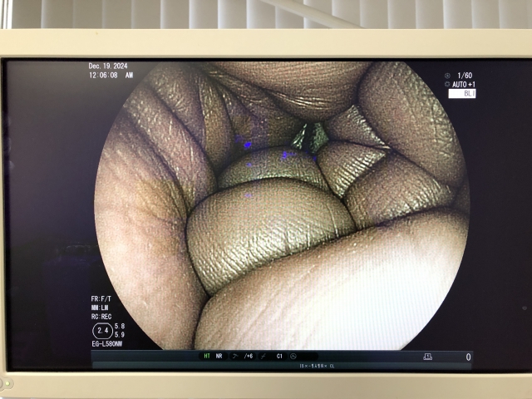Screen dimensions: 532x399
Task: Click the /+6 enhancement level value
Action: (x=249, y=356)
